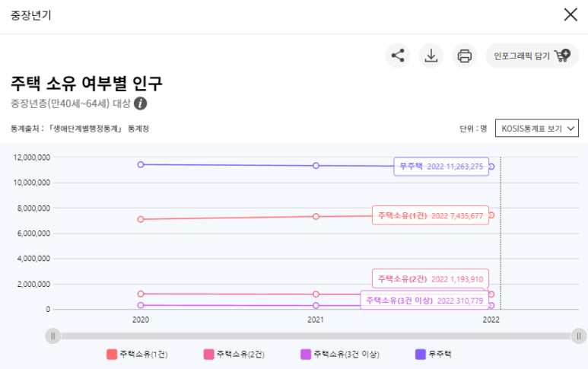Viewport: 588px width, 369px height.
Task: Click the 무주택 2022 11,263,275 tooltip
Action: tap(441, 167)
